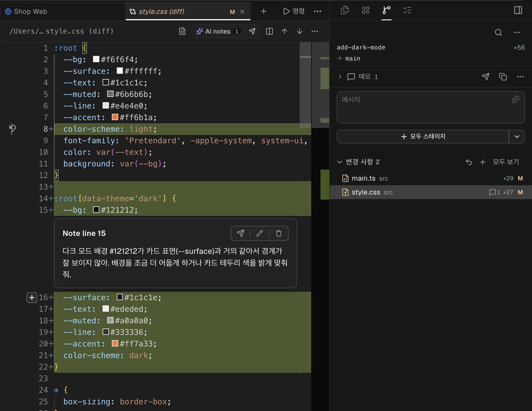Toggle the right sidebar layout
The image size is (532, 411).
point(518,10)
